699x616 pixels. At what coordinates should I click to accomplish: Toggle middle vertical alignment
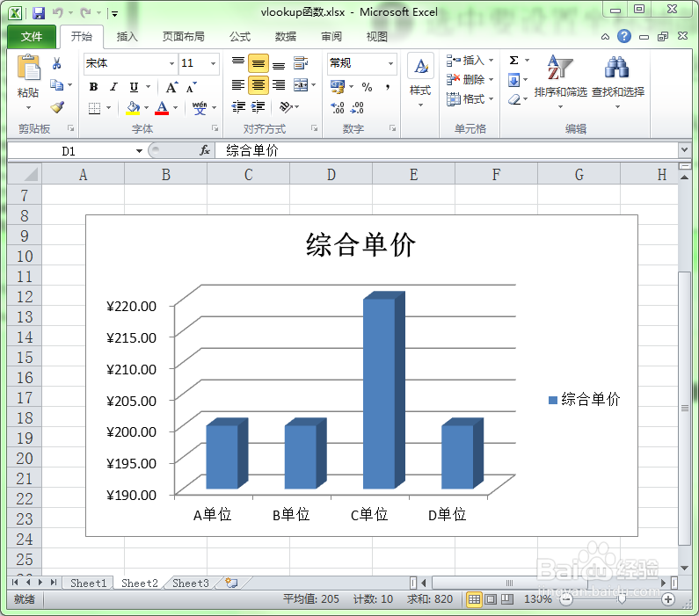258,62
